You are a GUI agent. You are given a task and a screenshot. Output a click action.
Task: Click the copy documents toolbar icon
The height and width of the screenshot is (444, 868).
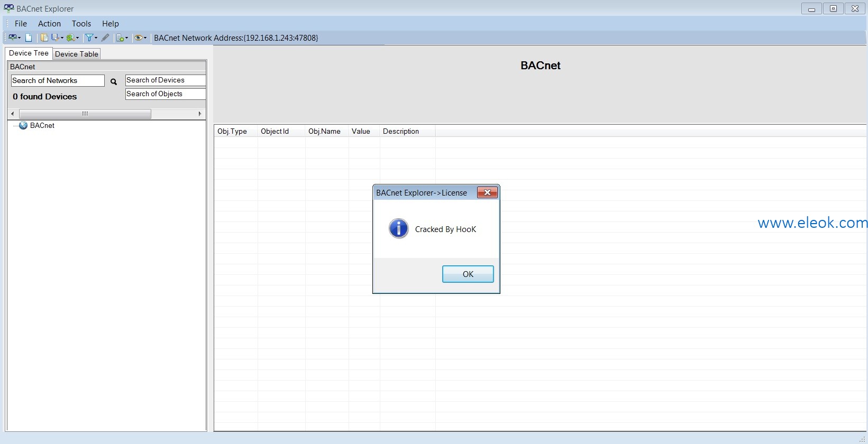[x=44, y=38]
